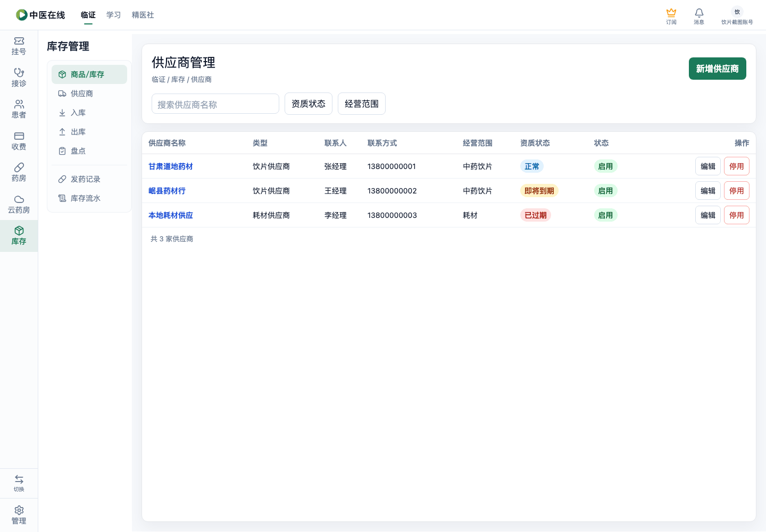766x532 pixels.
Task: Click 停用 for 甘肃道地药材
Action: 737,166
